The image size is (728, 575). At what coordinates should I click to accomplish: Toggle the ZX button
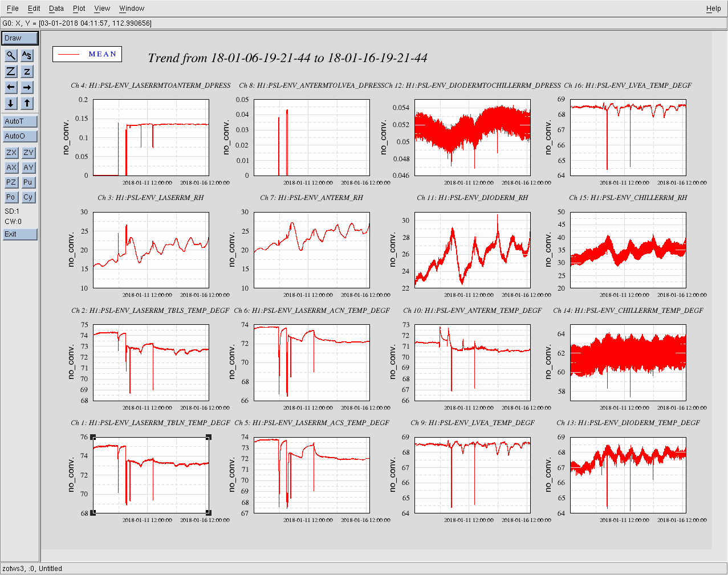pyautogui.click(x=11, y=153)
